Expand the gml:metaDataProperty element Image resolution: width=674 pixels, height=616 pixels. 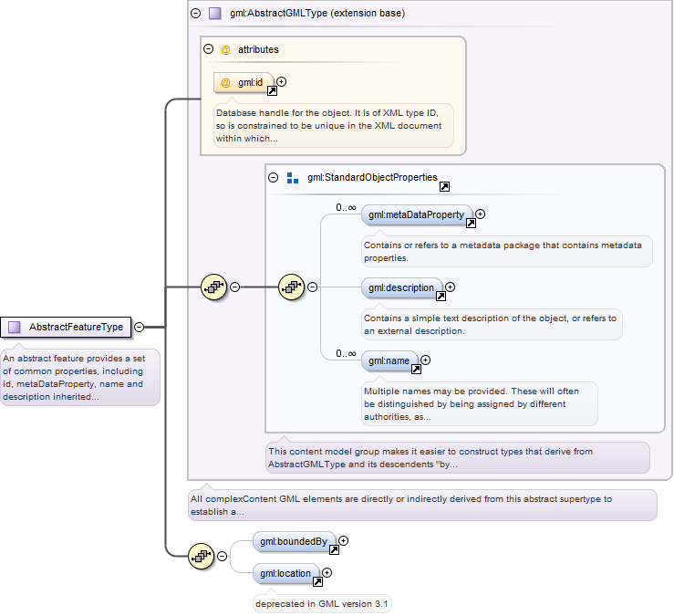click(480, 214)
